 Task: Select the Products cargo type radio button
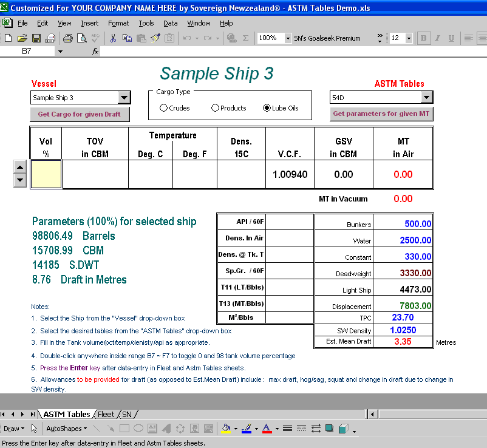point(215,107)
